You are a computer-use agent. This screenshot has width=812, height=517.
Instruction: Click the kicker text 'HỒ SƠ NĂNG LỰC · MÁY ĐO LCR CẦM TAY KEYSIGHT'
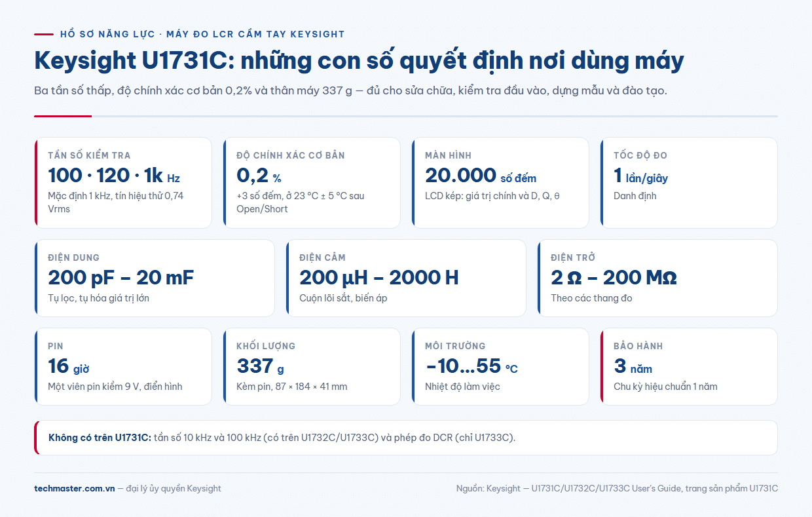[x=202, y=34]
